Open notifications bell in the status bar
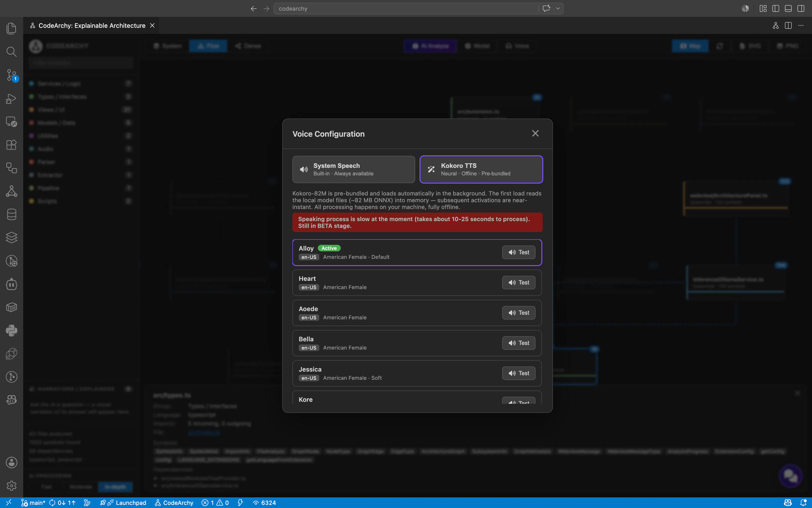Image resolution: width=812 pixels, height=508 pixels. (803, 503)
